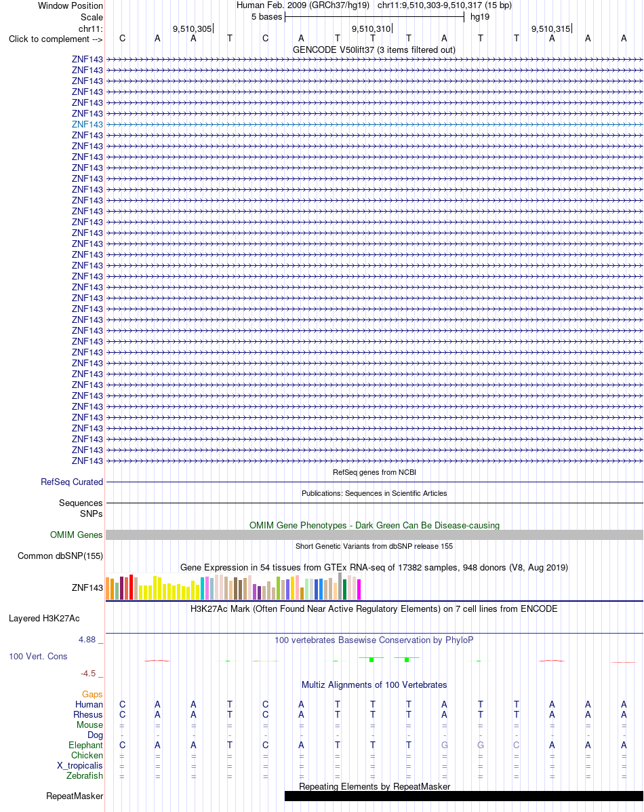The image size is (644, 812).
Task: Click the orange Gaps label
Action: (92, 695)
